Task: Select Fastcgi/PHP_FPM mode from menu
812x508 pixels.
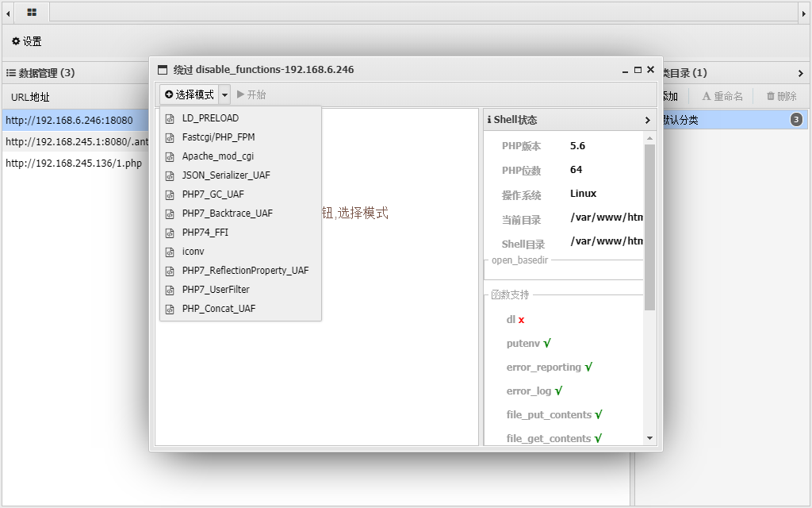Action: tap(218, 137)
